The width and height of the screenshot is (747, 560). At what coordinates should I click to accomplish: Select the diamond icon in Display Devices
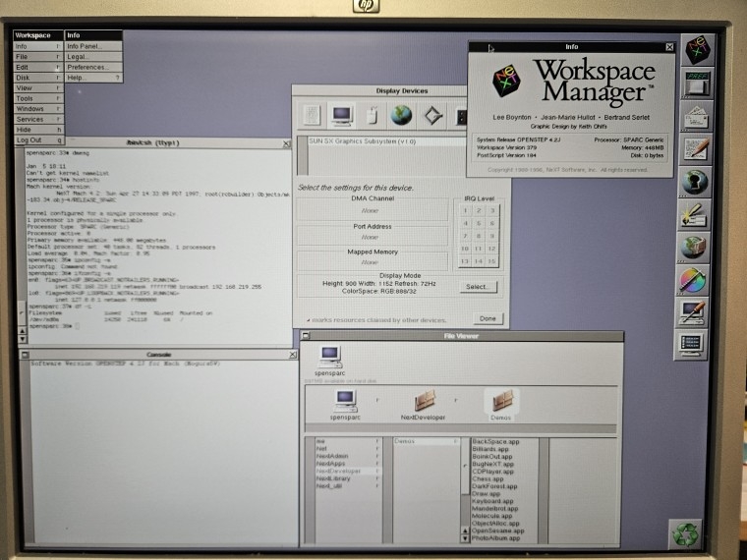pos(432,116)
